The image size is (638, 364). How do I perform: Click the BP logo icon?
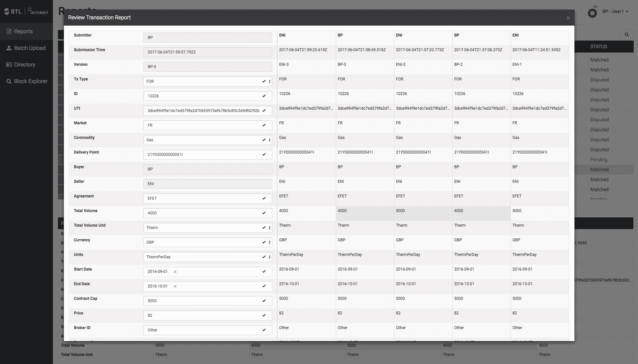coord(592,13)
